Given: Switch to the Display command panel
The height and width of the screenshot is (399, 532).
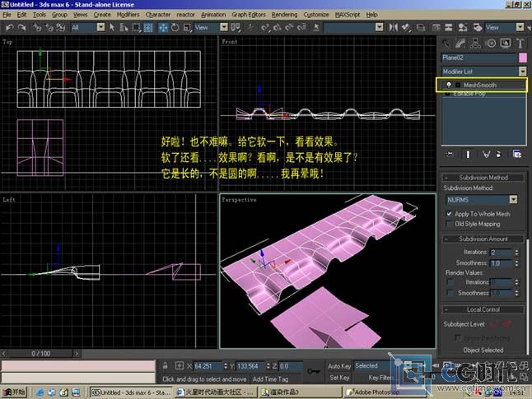Looking at the screenshot, I should pyautogui.click(x=505, y=44).
